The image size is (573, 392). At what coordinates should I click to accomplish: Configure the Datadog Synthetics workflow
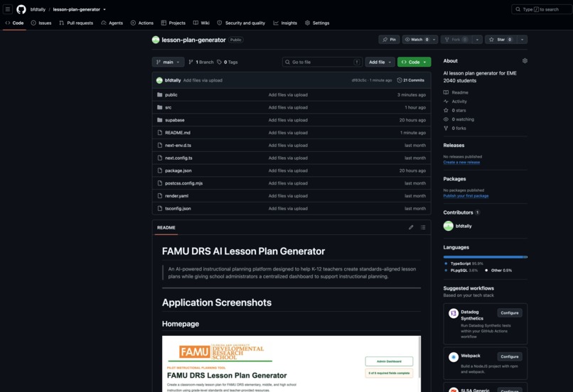(x=510, y=313)
